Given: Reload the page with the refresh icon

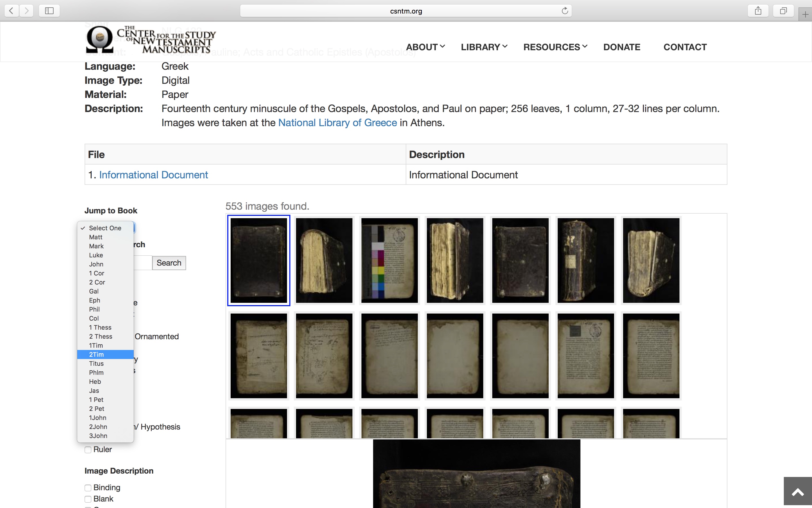Looking at the screenshot, I should 565,11.
